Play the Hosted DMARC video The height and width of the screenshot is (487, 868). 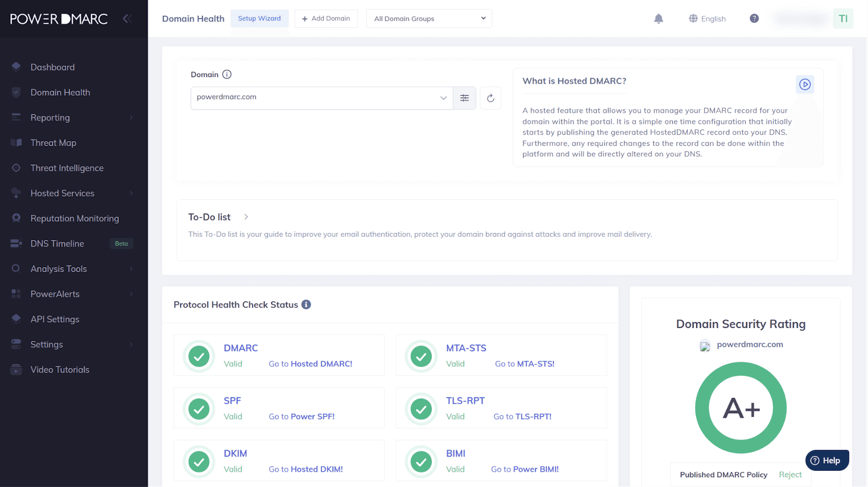(x=805, y=84)
